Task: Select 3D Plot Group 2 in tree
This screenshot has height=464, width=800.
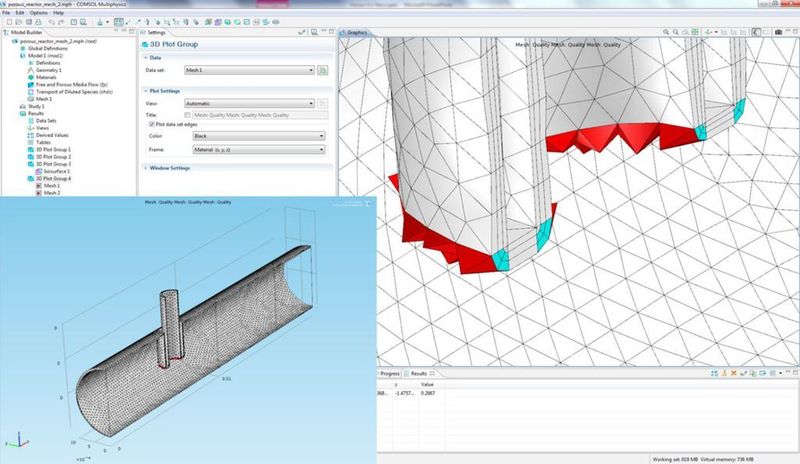Action: [53, 156]
